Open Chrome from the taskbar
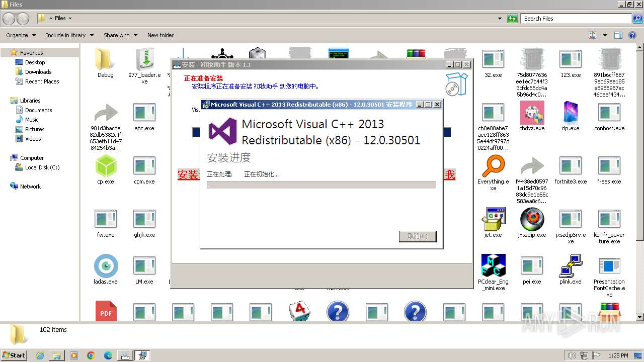The height and width of the screenshot is (362, 644). [x=91, y=355]
